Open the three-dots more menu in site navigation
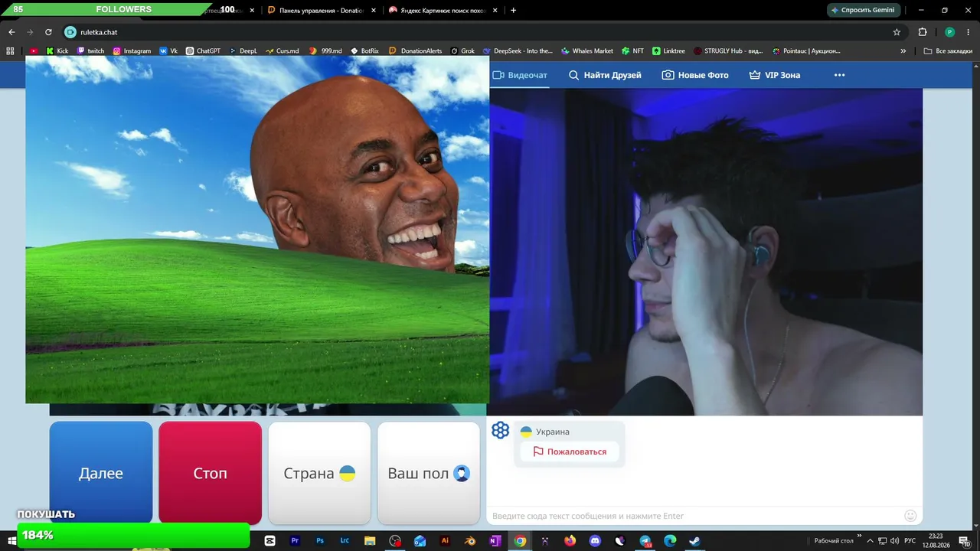Screen dimensions: 980x551 tap(840, 75)
